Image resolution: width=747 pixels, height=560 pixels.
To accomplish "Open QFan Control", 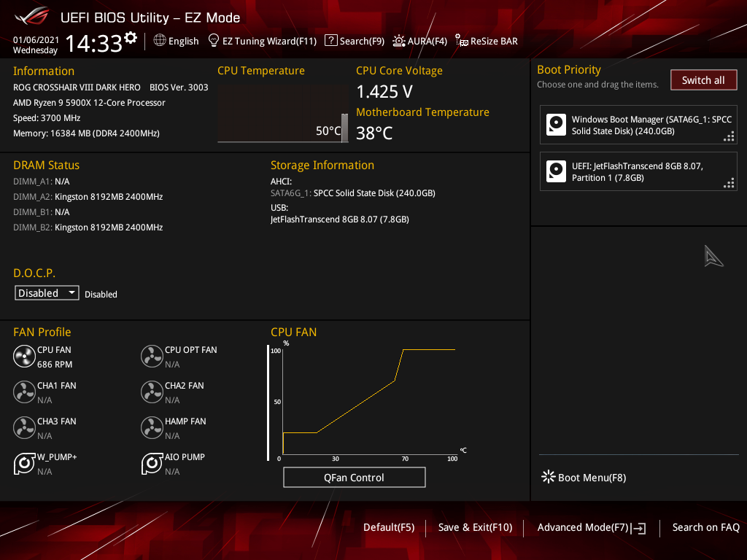I will click(354, 477).
